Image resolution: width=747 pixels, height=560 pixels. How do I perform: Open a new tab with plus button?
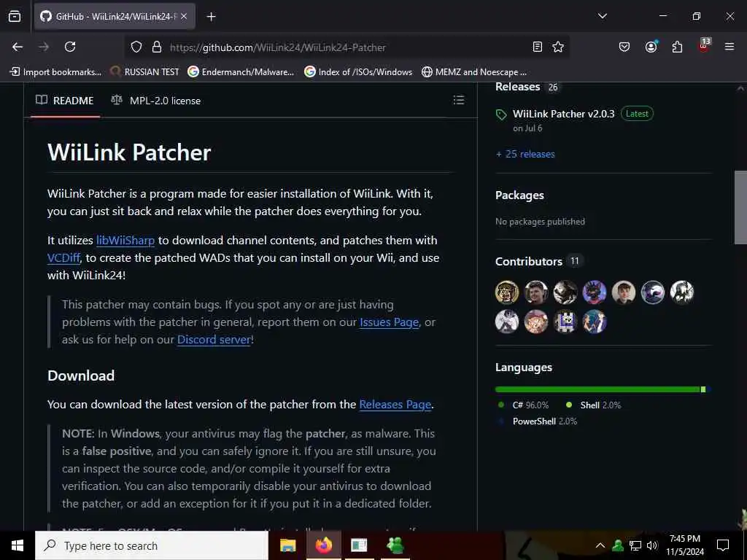click(211, 17)
